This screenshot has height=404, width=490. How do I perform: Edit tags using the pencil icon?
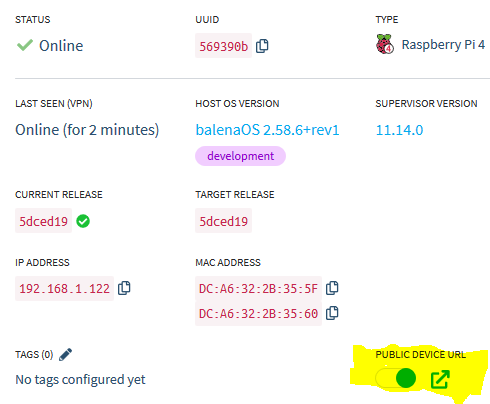(x=65, y=355)
